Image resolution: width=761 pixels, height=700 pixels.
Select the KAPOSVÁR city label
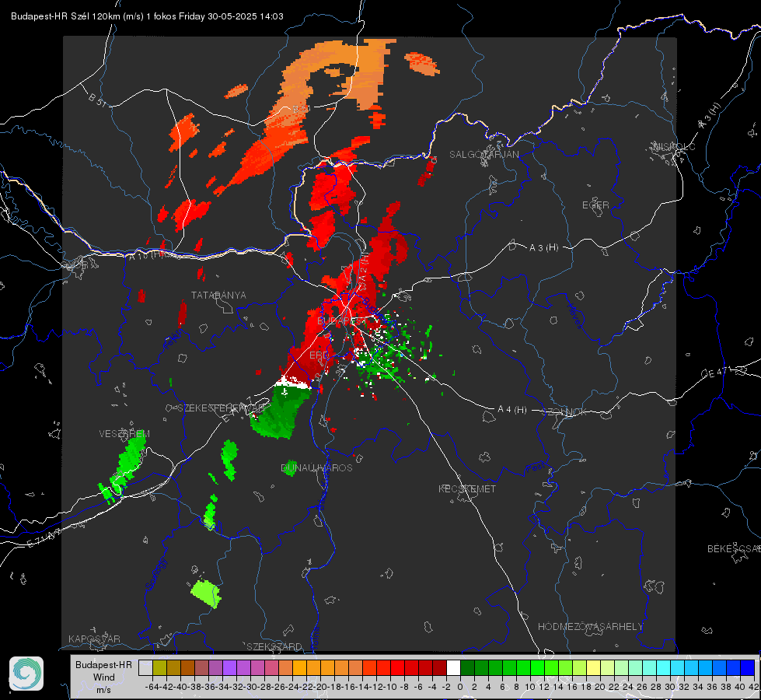[x=94, y=639]
